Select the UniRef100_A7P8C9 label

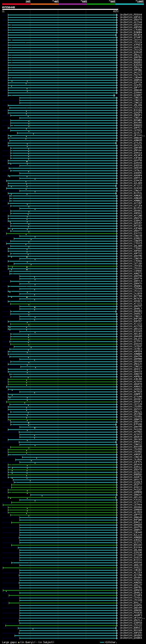tap(131, 45)
